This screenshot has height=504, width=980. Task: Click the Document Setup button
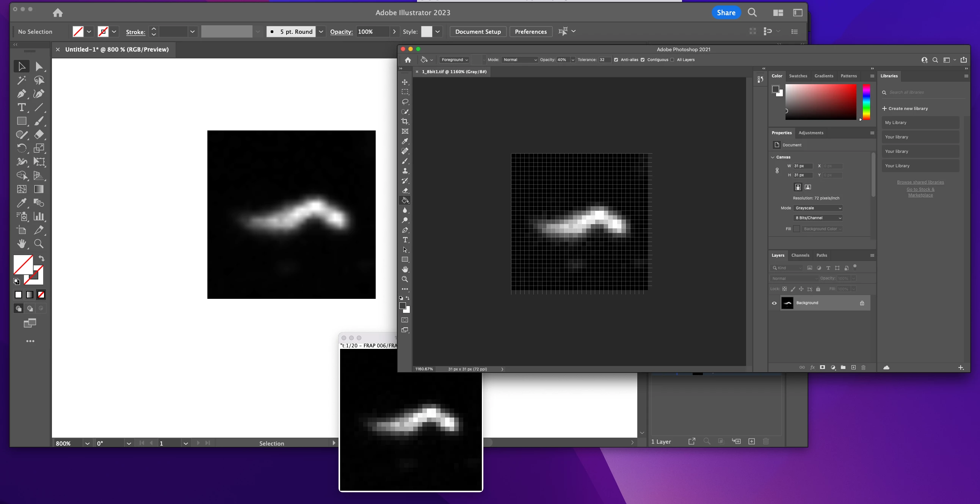click(478, 31)
